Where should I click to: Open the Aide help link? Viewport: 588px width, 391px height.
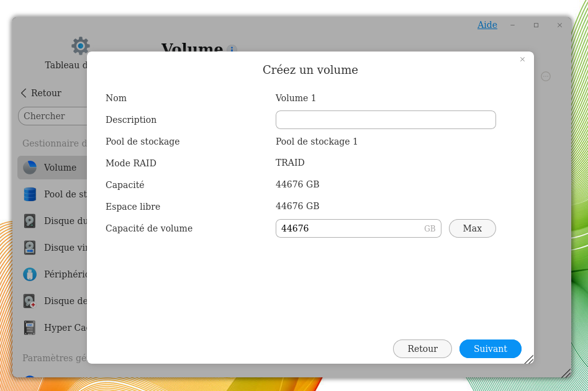pos(487,25)
